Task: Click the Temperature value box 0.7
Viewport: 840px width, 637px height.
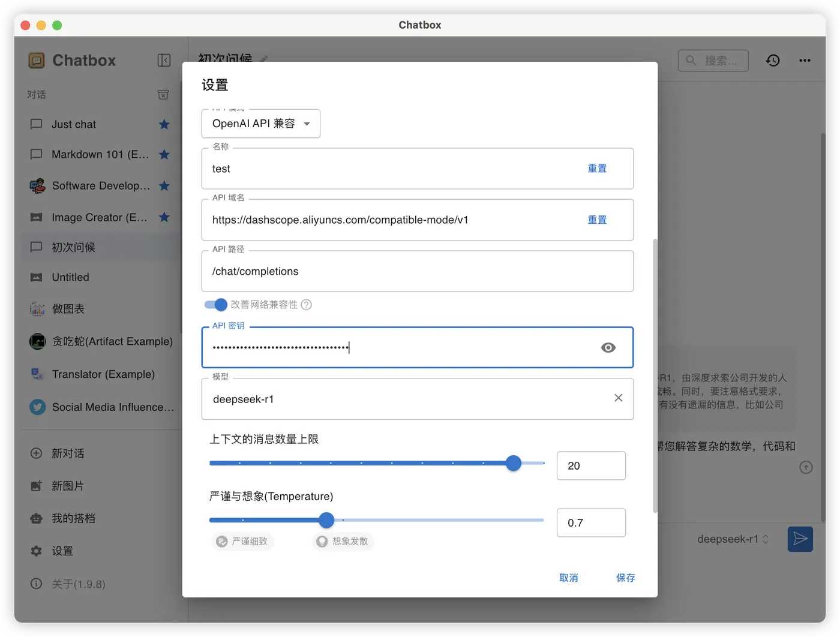Action: point(591,522)
